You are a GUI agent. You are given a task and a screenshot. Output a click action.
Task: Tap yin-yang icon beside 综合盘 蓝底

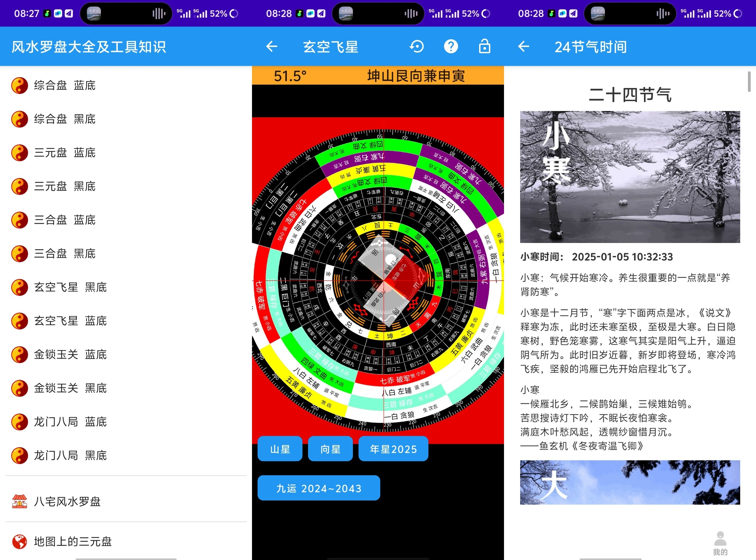click(x=19, y=86)
